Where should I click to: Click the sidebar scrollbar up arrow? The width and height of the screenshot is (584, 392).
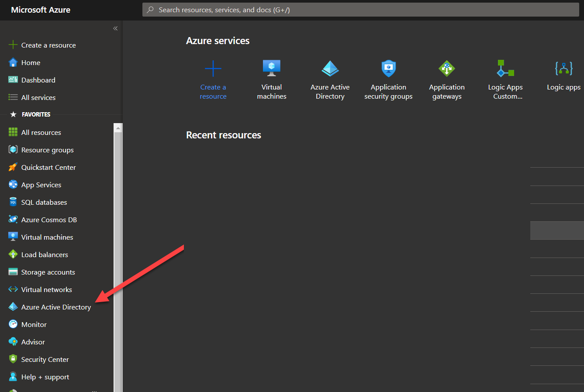118,127
